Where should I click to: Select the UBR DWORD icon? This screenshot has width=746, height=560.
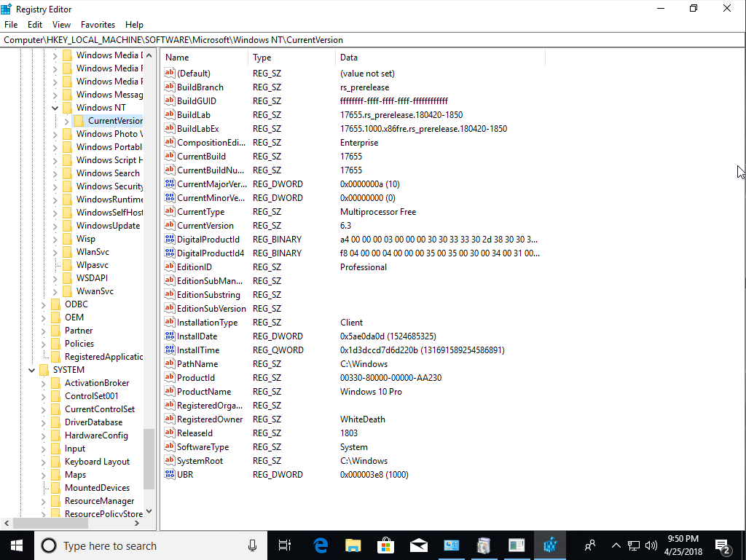tap(169, 474)
